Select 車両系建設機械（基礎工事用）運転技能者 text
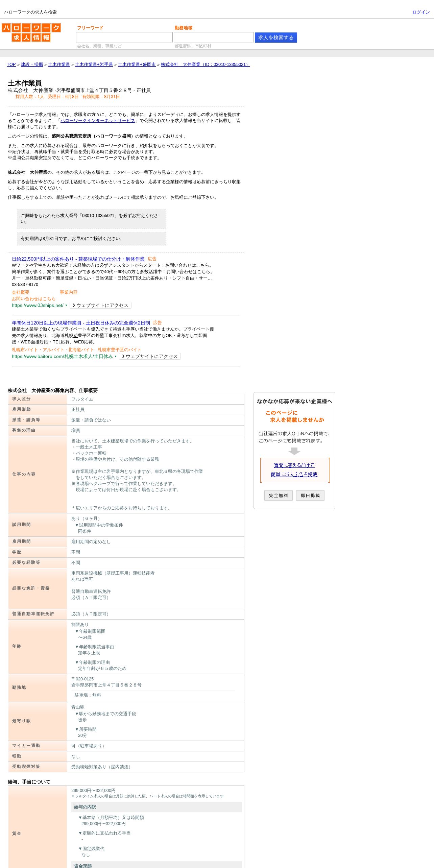This screenshot has width=434, height=868. coord(113,573)
